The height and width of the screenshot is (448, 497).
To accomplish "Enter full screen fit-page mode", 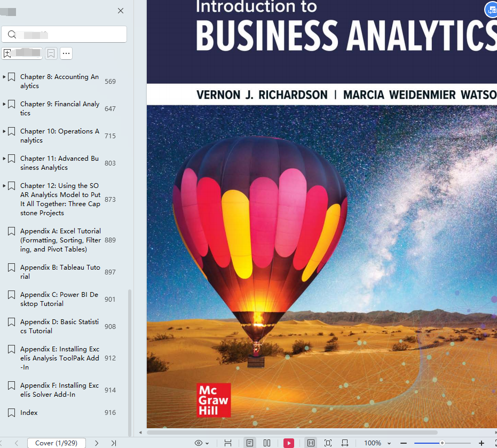I will pyautogui.click(x=328, y=443).
